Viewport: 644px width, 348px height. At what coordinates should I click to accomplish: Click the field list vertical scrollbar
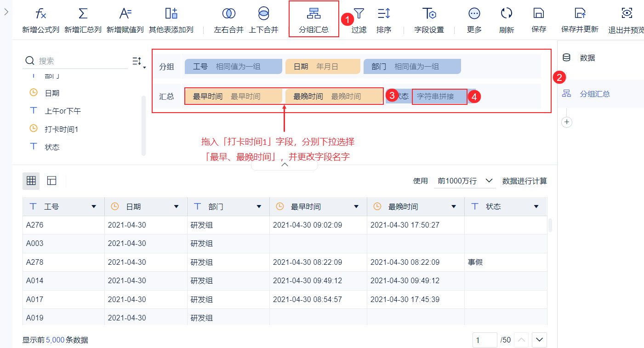click(143, 125)
